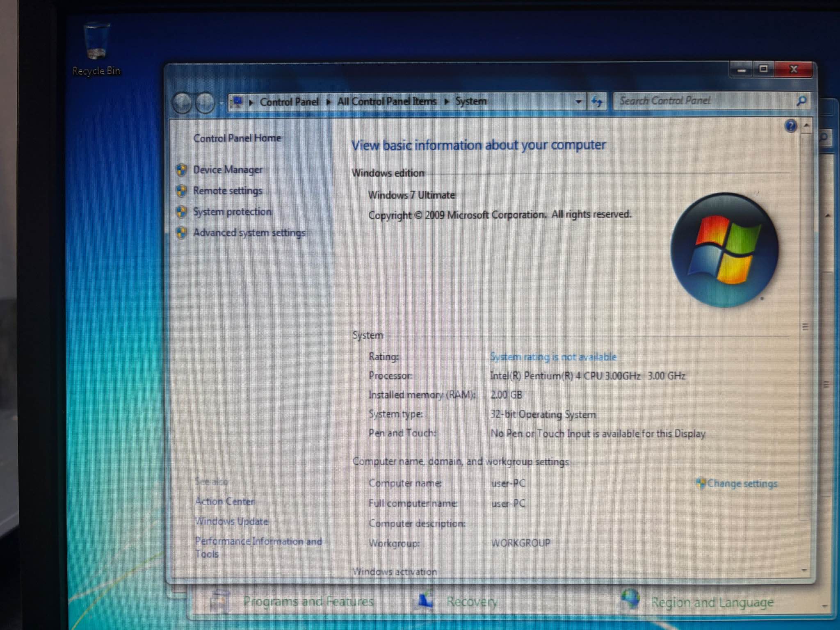Close the System window
The image size is (840, 630).
click(x=793, y=69)
